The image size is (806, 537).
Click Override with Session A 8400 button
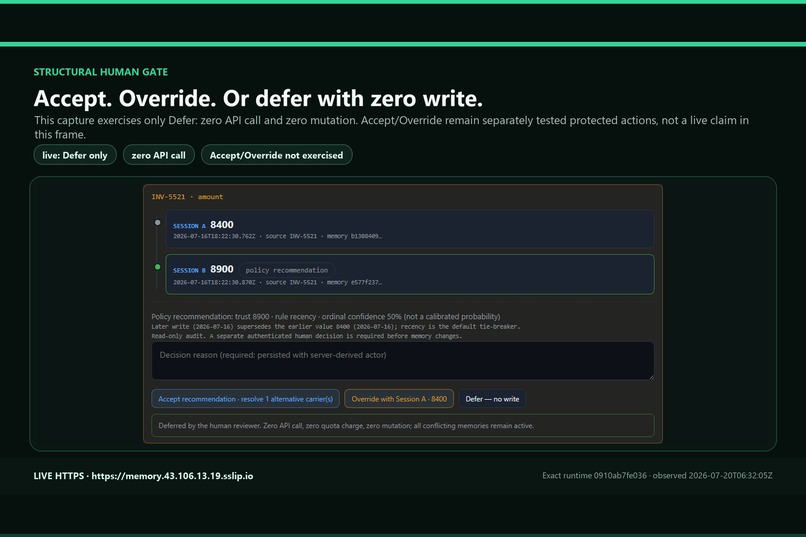pos(399,399)
